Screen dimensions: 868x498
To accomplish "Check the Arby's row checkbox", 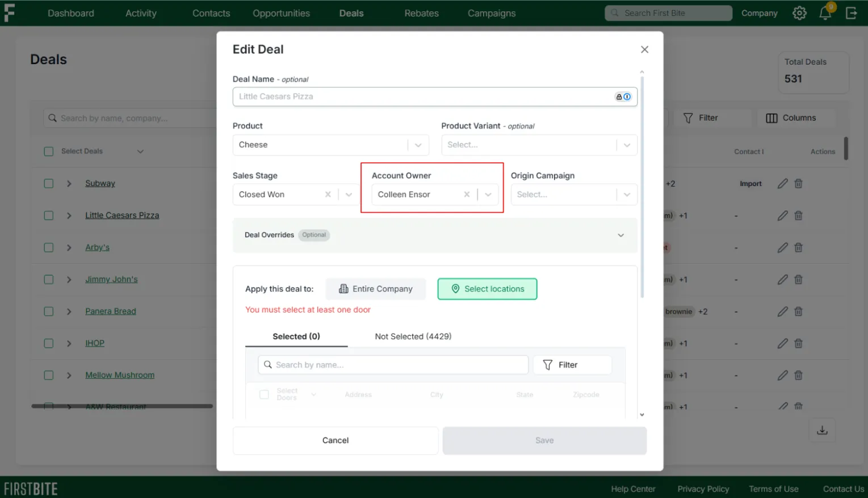I will click(49, 247).
